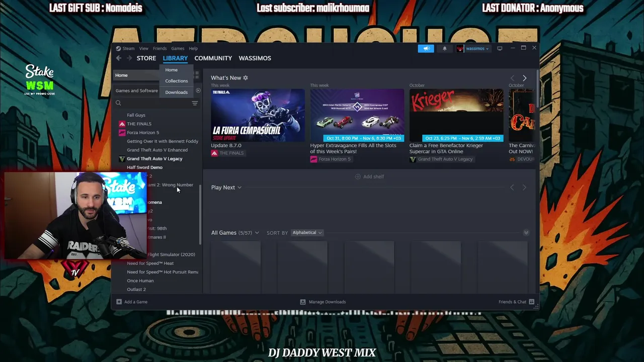Show next What's New items arrow

click(x=524, y=78)
